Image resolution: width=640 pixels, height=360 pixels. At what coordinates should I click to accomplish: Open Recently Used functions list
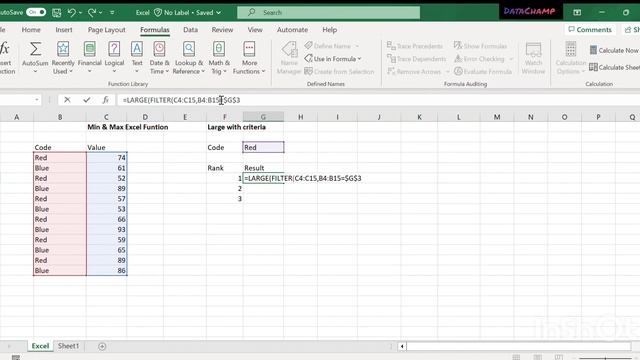[63, 58]
